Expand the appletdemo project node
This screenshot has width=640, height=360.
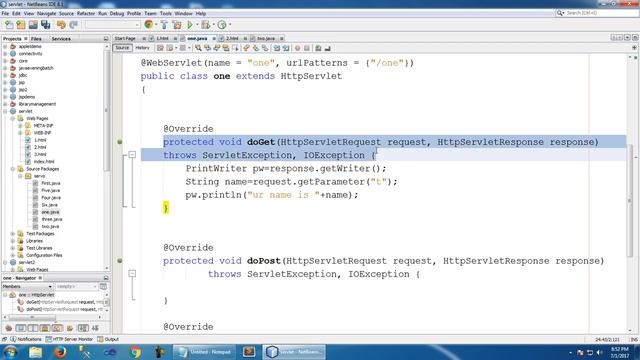tap(5, 47)
